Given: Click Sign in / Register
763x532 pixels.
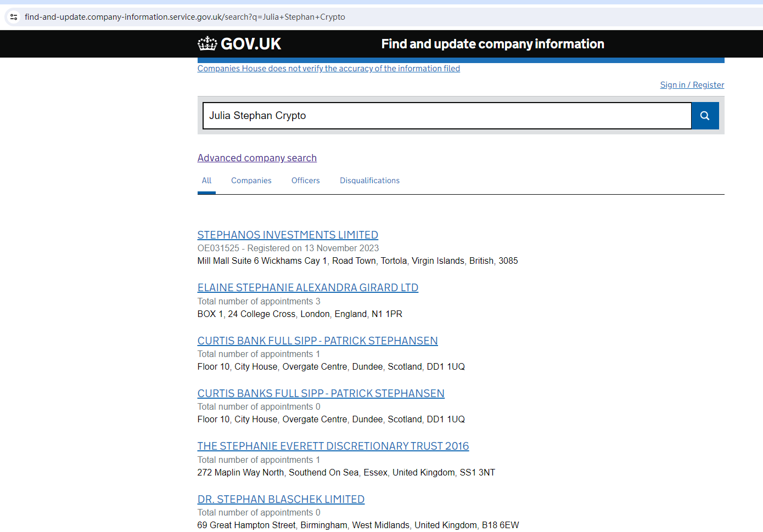Looking at the screenshot, I should 692,85.
